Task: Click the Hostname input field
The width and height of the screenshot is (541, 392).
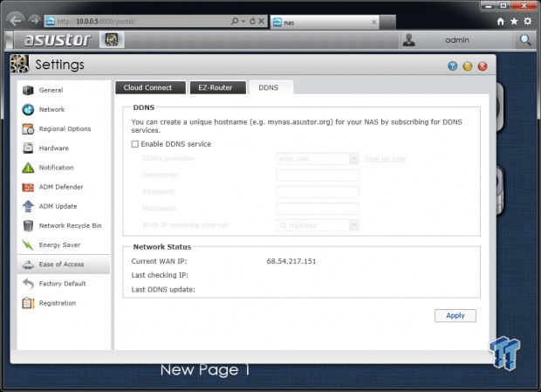Action: [x=318, y=209]
